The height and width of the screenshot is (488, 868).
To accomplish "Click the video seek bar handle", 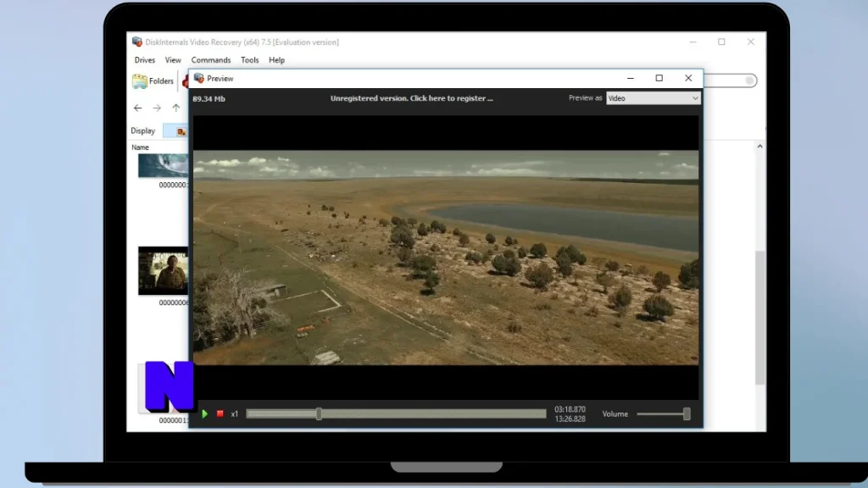I will (x=319, y=413).
